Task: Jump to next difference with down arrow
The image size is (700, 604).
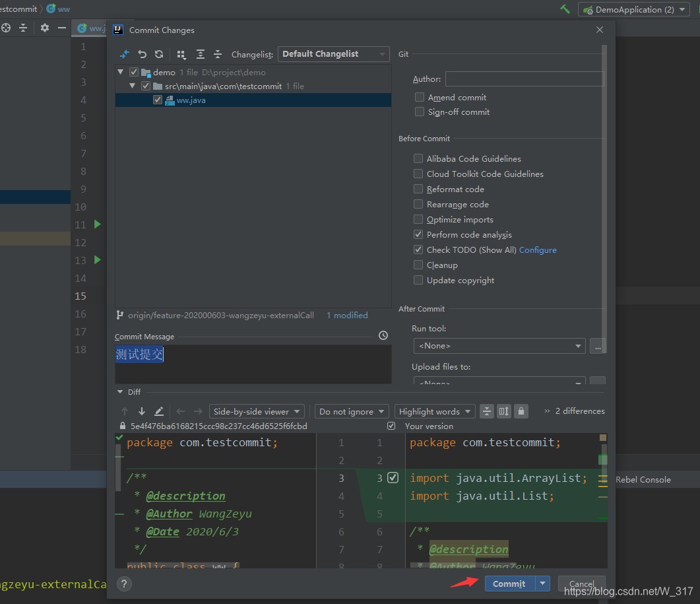Action: coord(141,411)
